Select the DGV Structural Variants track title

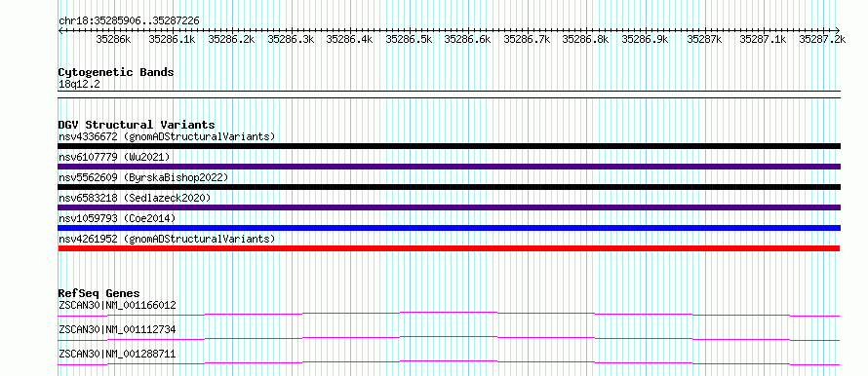click(x=137, y=125)
